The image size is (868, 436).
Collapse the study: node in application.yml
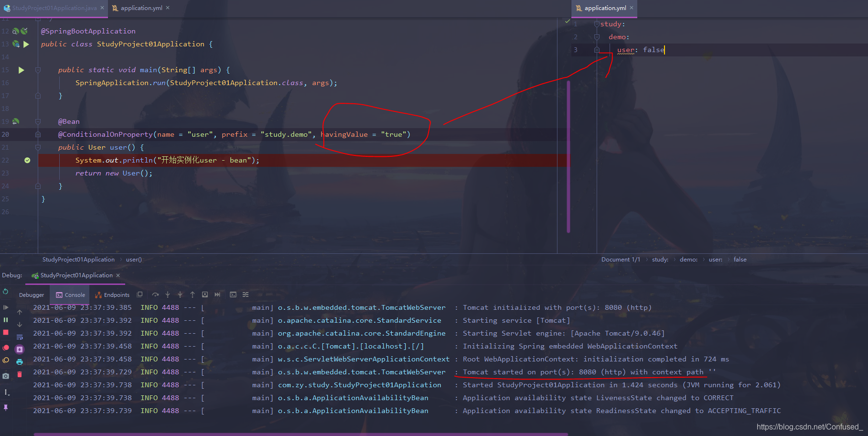click(597, 24)
